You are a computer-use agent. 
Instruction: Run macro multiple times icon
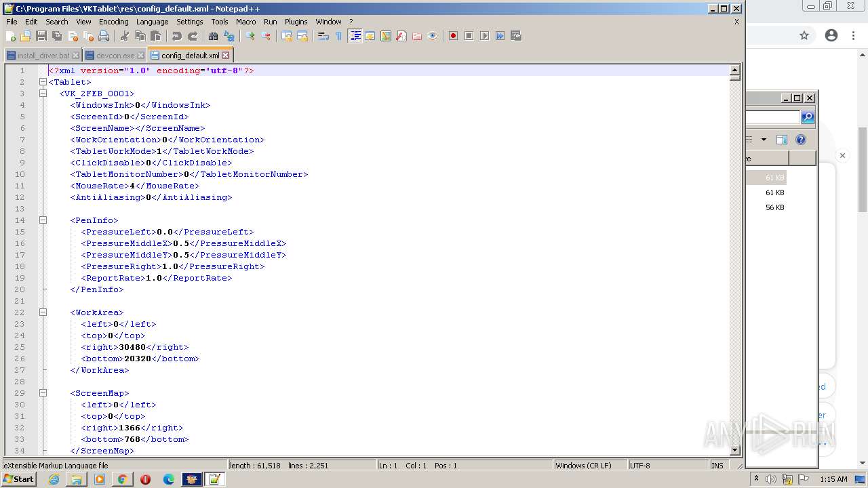(x=500, y=36)
